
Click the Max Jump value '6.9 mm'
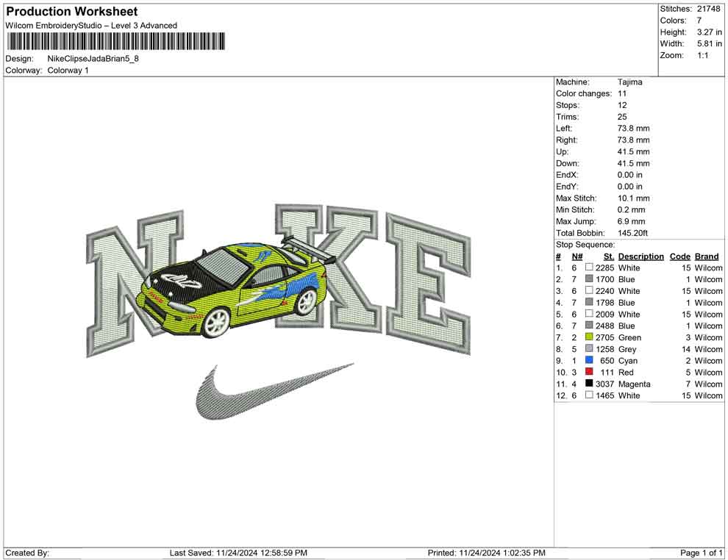(x=632, y=221)
